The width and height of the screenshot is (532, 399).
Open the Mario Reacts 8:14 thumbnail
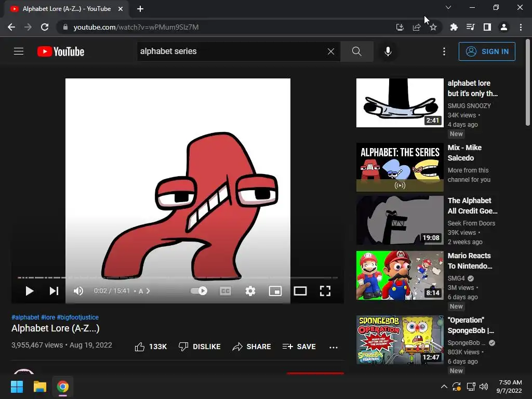pyautogui.click(x=400, y=275)
